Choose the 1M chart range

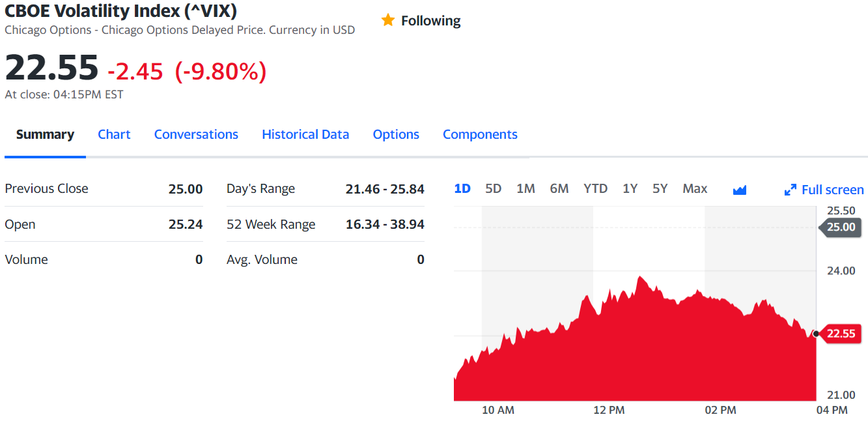[x=525, y=188]
